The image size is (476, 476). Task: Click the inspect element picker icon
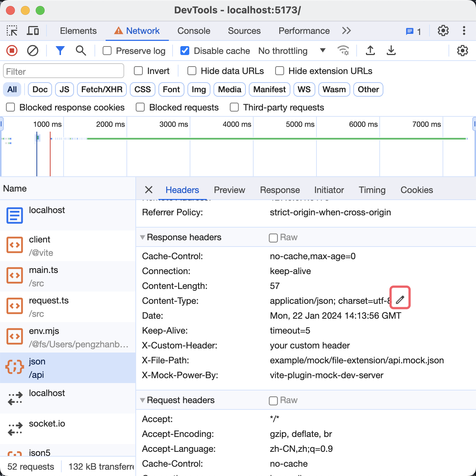click(12, 31)
